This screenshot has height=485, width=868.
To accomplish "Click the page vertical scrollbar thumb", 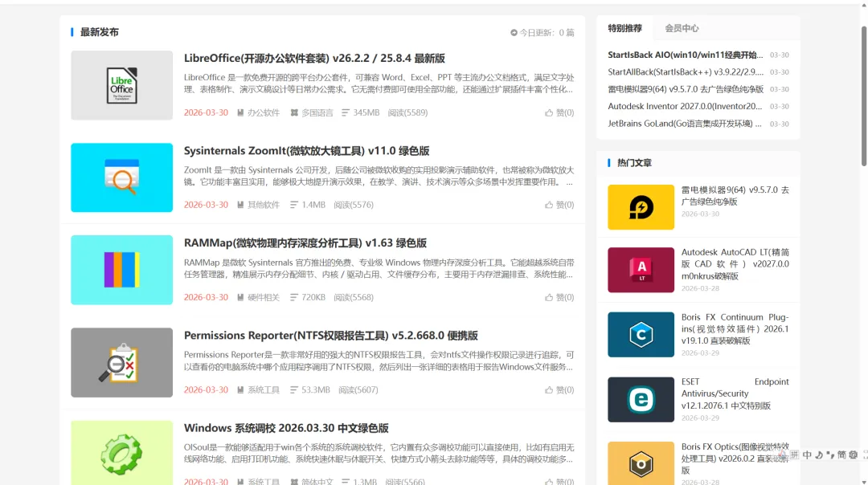I will (863, 95).
